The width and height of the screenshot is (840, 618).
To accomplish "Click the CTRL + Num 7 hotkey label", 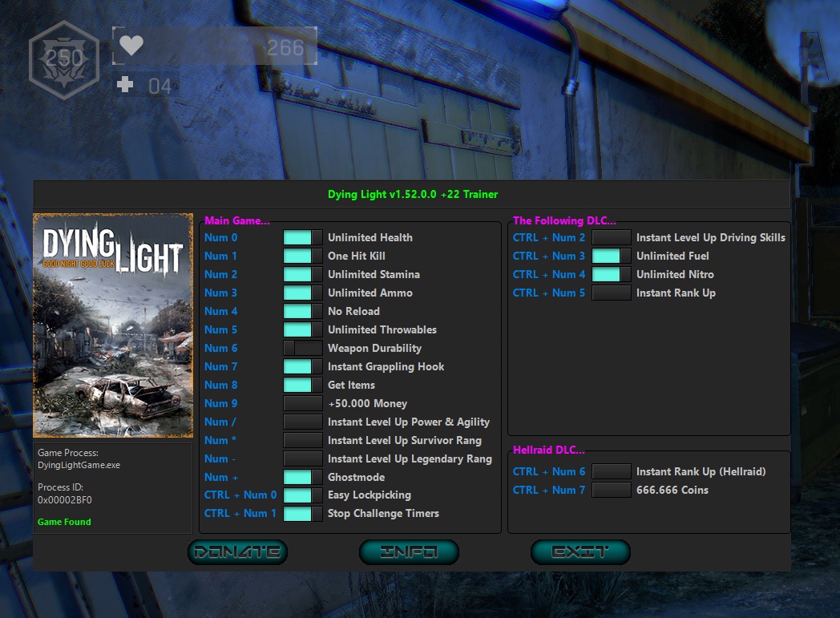I will [x=548, y=490].
